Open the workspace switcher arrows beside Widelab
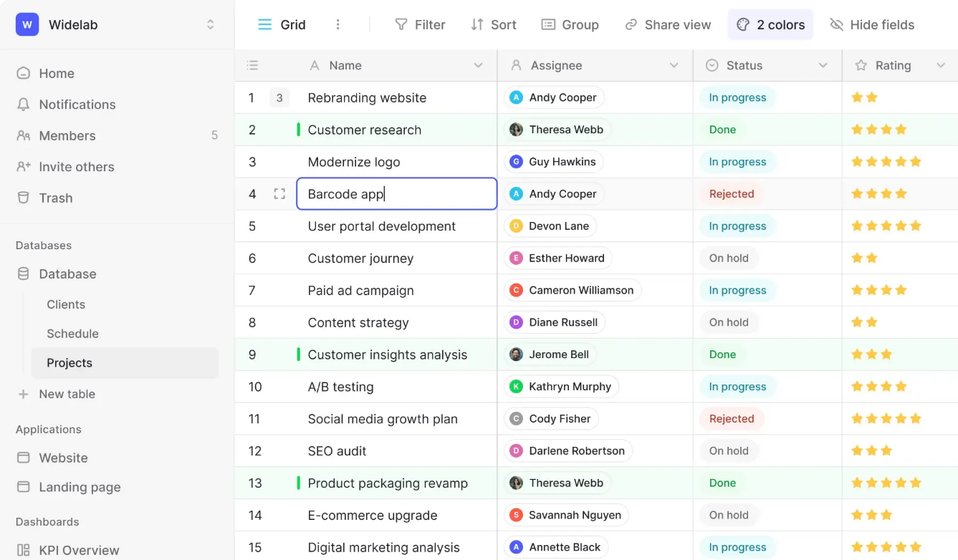Viewport: 958px width, 560px height. (x=210, y=24)
